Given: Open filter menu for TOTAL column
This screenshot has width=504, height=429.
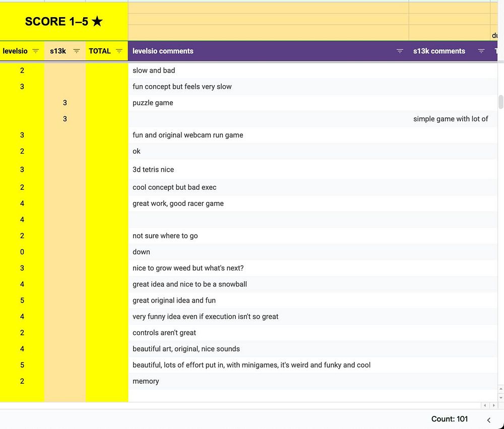Looking at the screenshot, I should click(119, 51).
